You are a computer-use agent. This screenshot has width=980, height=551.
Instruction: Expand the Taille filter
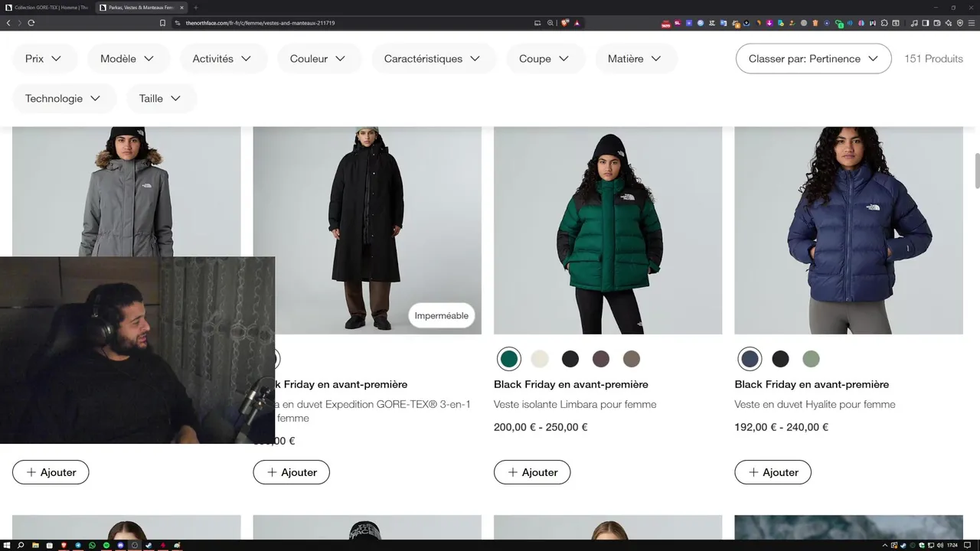pos(160,99)
